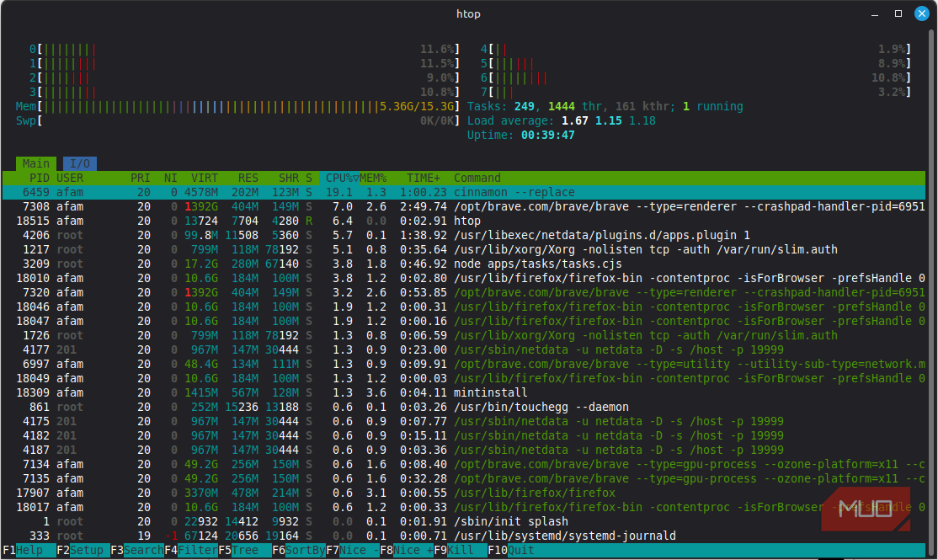Click F10 Quit button
938x560 pixels.
[511, 550]
